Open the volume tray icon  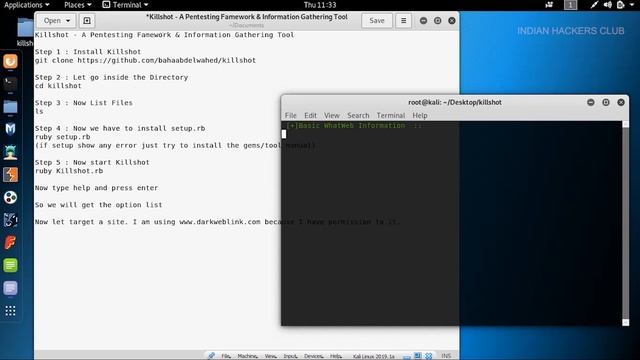[x=608, y=5]
